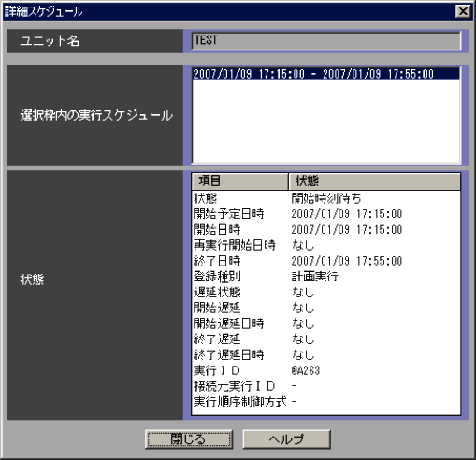Screen dimensions: 476x460
Task: Click the 開始時刻待ち status value
Action: (x=326, y=198)
